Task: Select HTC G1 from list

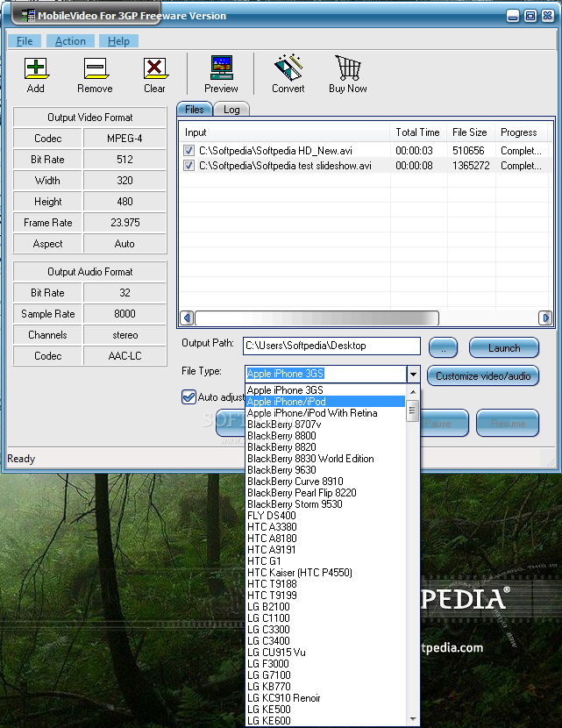Action: click(325, 560)
